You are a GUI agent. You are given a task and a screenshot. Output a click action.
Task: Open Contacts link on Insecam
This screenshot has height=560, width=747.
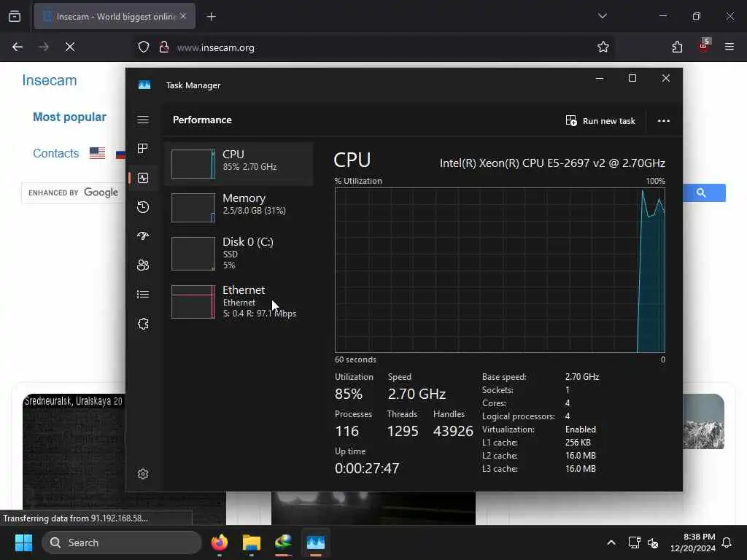pos(55,153)
